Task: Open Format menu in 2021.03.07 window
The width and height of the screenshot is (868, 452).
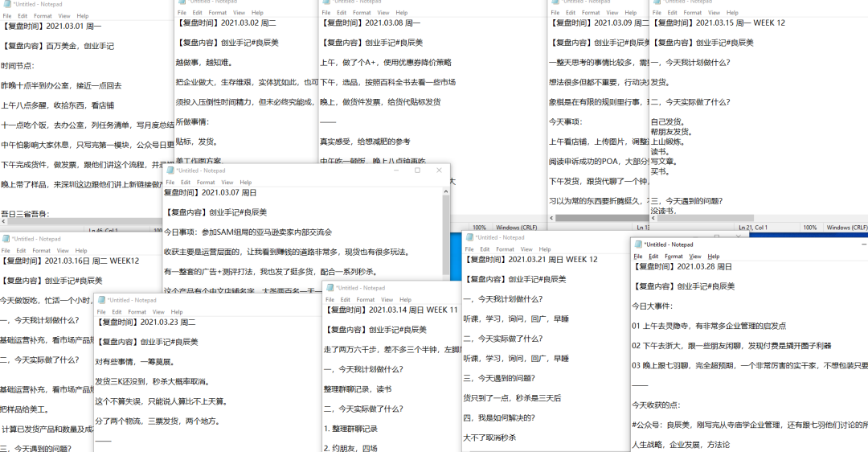Action: click(x=206, y=183)
